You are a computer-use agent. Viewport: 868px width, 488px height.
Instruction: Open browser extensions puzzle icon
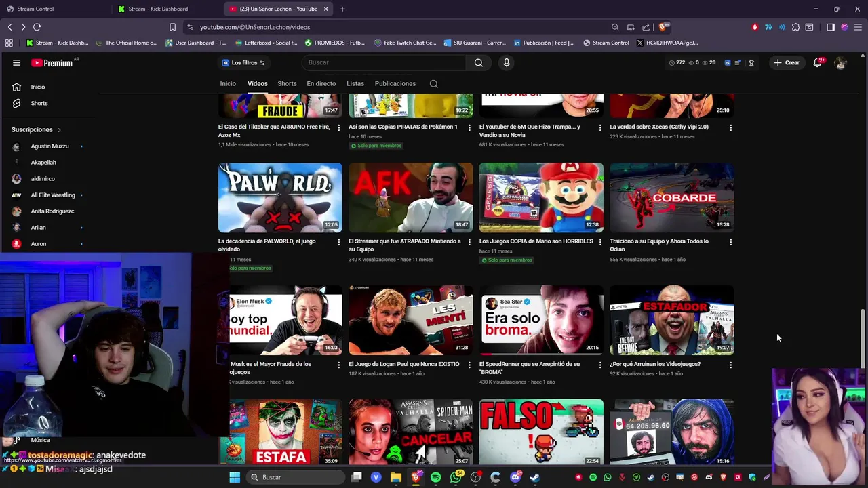click(x=795, y=27)
